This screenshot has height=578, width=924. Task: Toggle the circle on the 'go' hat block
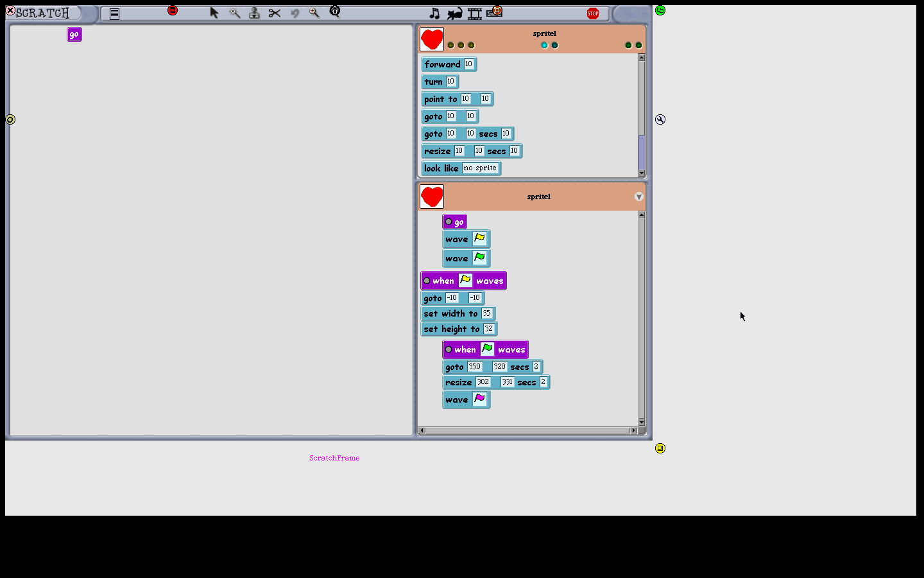(449, 222)
